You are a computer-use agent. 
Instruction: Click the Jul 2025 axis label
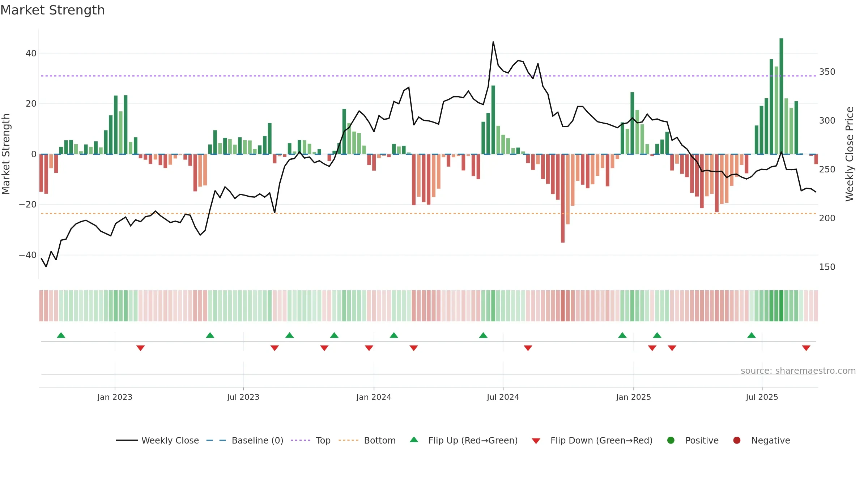pos(762,397)
